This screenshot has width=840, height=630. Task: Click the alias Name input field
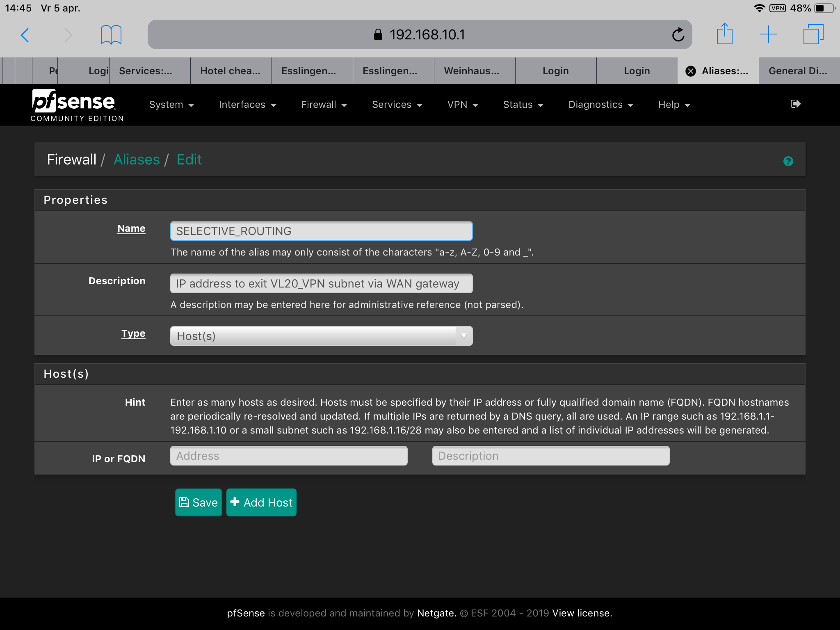[321, 231]
